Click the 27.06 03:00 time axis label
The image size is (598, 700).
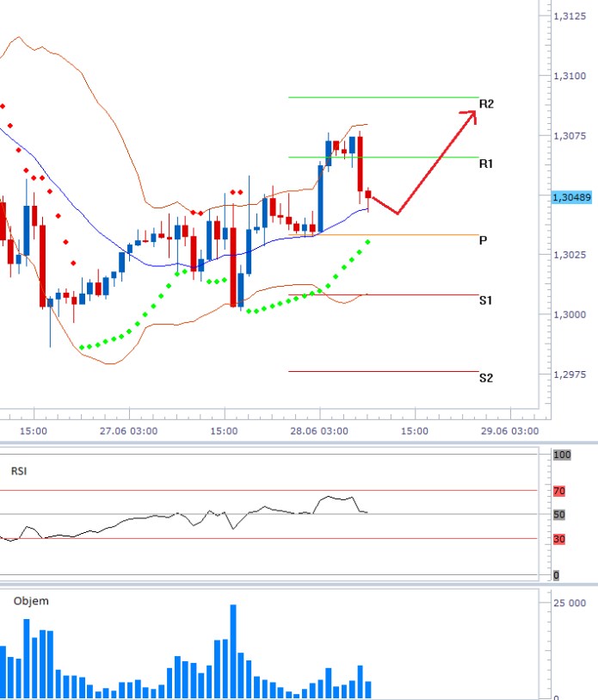click(x=128, y=431)
